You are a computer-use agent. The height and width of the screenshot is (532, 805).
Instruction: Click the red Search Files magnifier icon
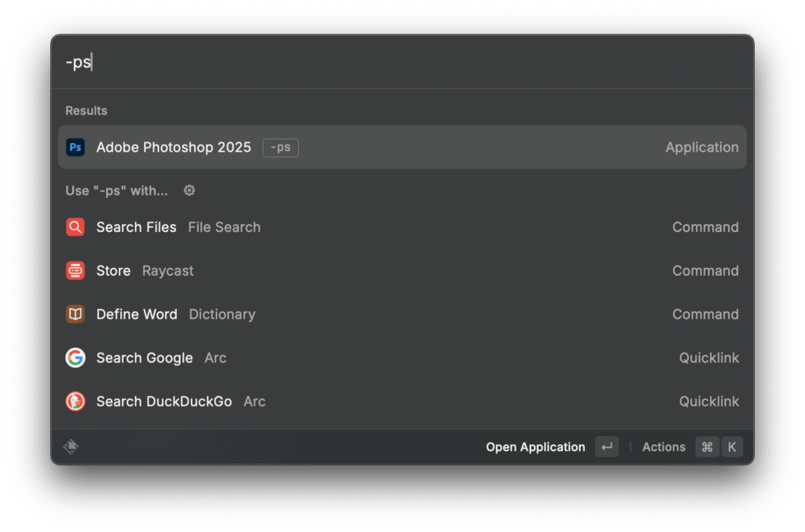[x=75, y=227]
